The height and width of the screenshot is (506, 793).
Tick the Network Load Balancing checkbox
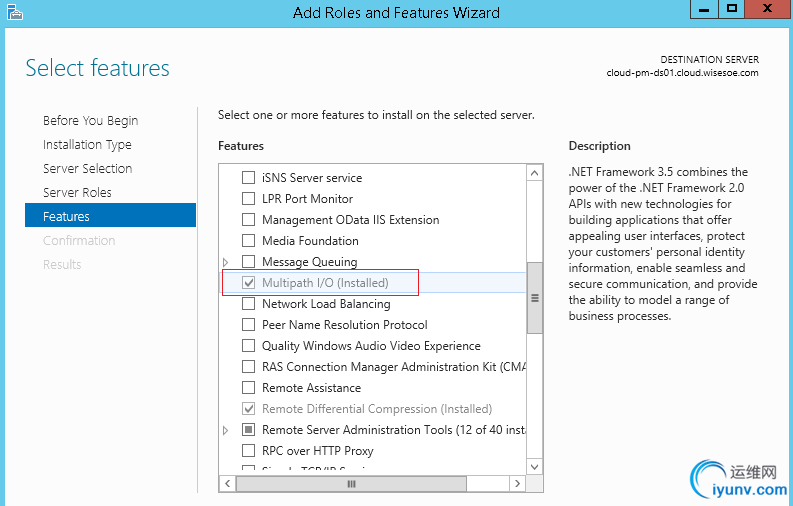pos(249,304)
